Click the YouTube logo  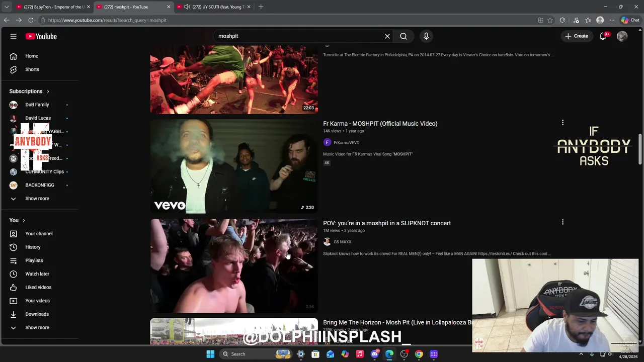coord(41,36)
